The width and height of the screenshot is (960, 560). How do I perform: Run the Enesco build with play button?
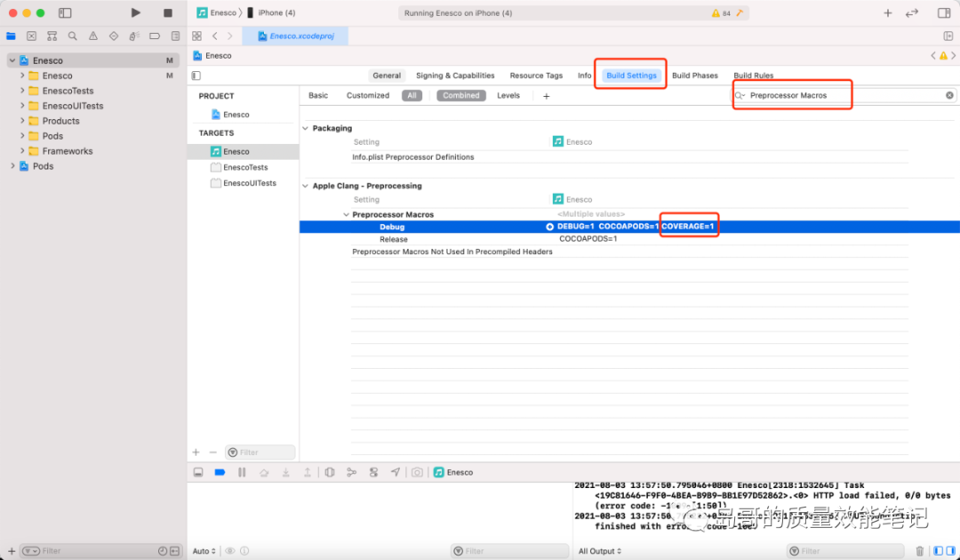[135, 12]
